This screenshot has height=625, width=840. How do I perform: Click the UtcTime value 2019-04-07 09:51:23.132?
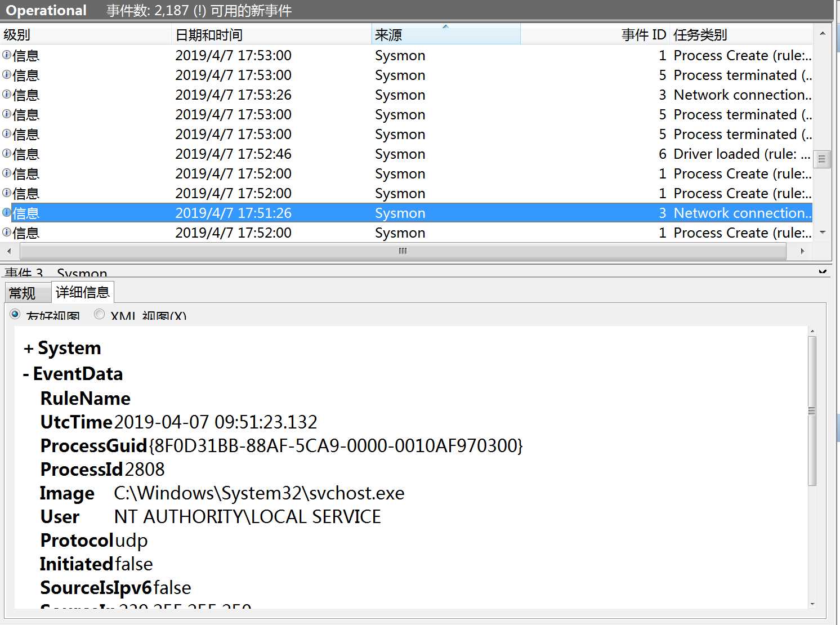(x=216, y=422)
